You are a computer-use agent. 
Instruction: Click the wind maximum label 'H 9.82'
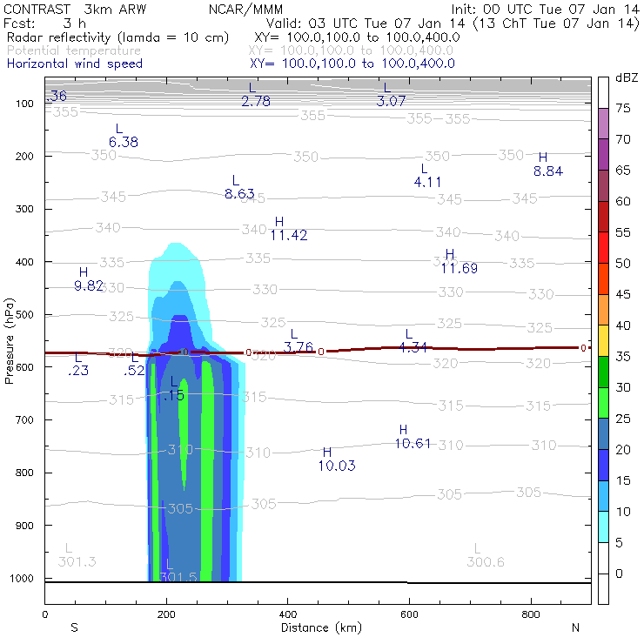(88, 278)
